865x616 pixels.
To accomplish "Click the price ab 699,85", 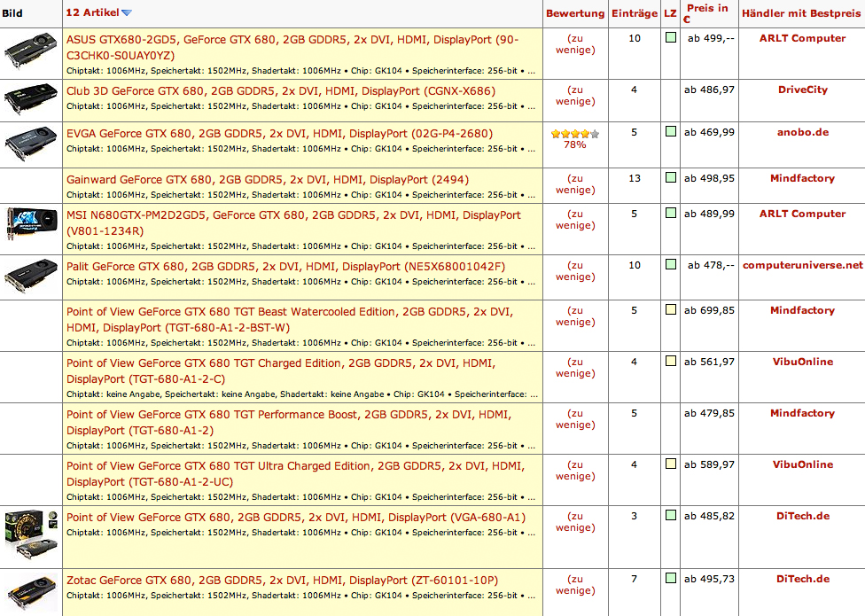I will 709,310.
